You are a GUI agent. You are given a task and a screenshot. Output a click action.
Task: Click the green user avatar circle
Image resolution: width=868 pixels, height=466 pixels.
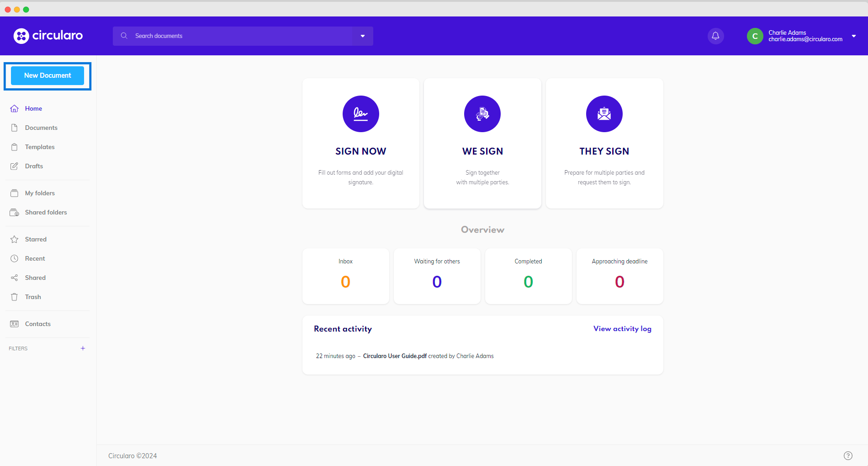coord(755,36)
